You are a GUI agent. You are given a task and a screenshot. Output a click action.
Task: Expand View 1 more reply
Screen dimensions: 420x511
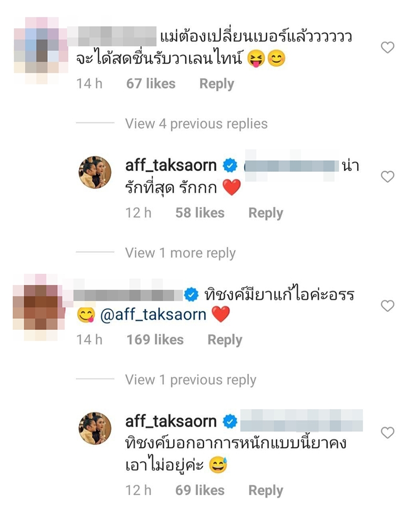click(x=180, y=253)
